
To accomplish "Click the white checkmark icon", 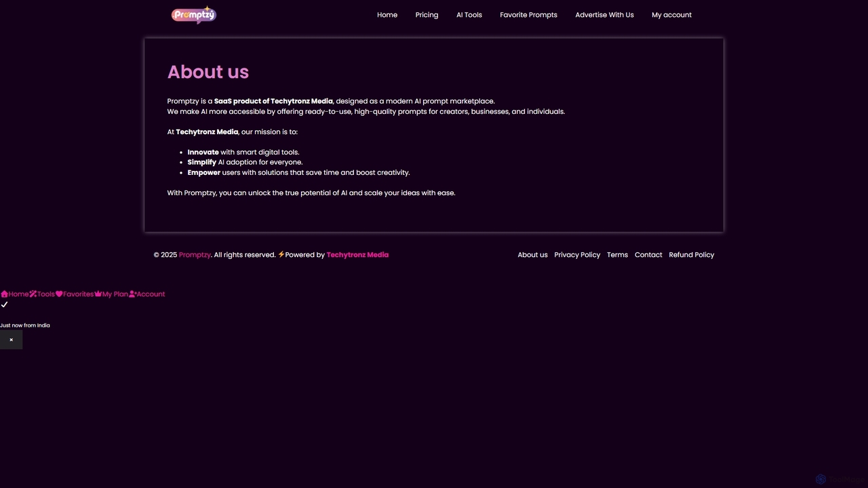I will (x=4, y=305).
